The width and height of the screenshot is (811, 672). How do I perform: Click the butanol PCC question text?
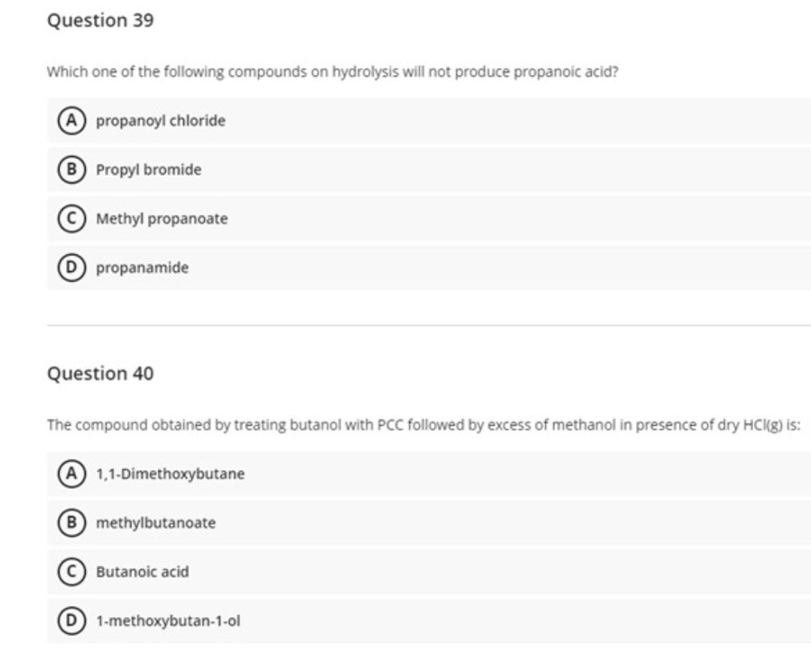tap(424, 426)
